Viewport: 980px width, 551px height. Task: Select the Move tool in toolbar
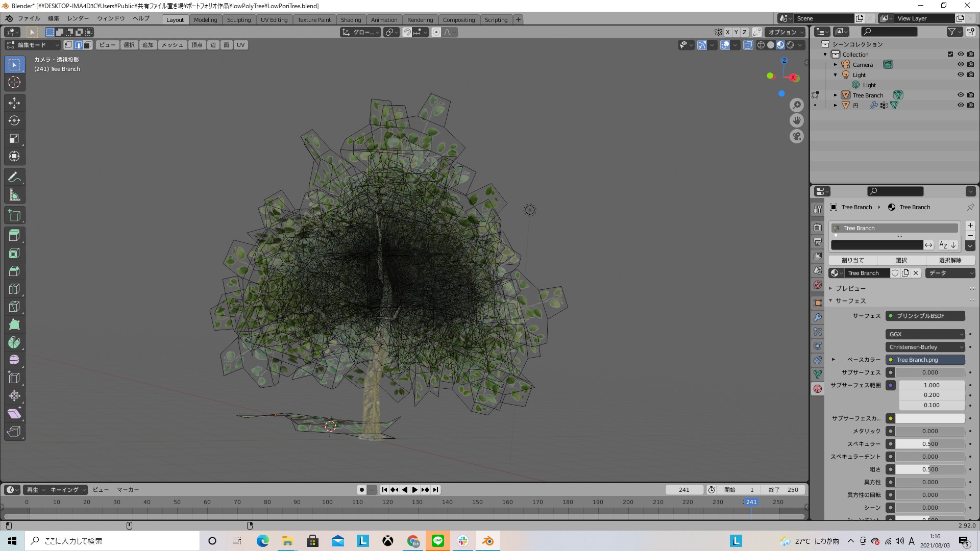click(14, 103)
